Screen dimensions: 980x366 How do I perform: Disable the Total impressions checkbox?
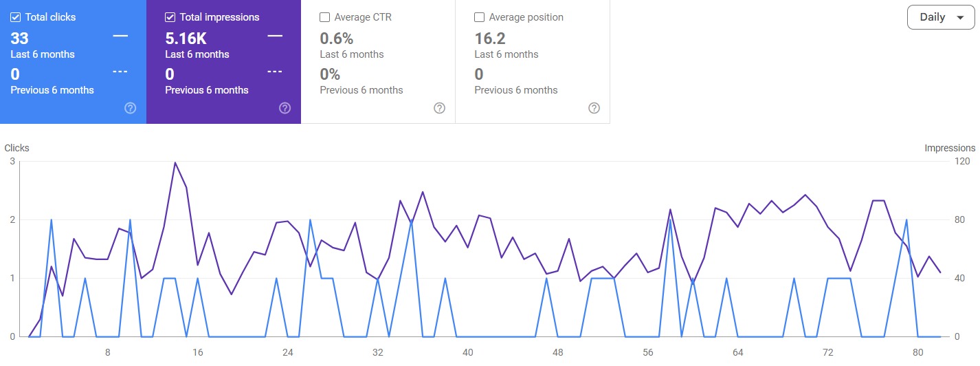pyautogui.click(x=170, y=17)
